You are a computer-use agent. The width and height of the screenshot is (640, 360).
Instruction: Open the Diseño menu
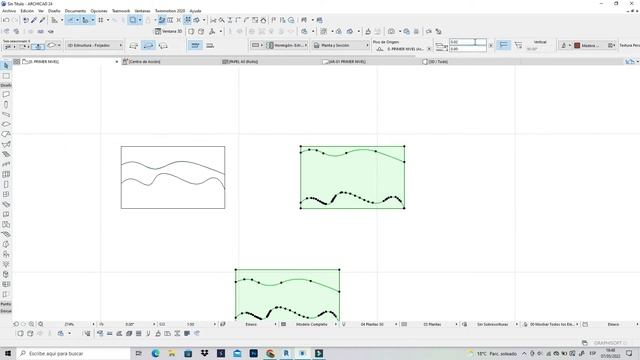54,11
